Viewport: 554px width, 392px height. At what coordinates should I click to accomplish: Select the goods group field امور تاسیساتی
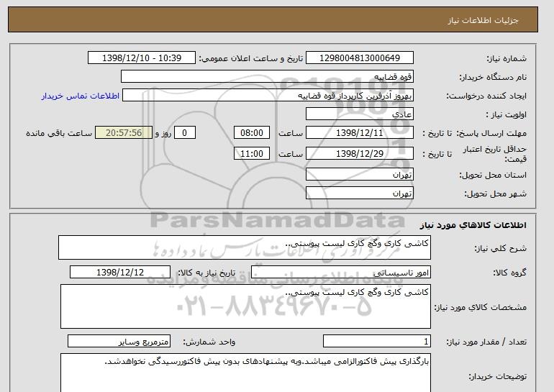coord(341,273)
